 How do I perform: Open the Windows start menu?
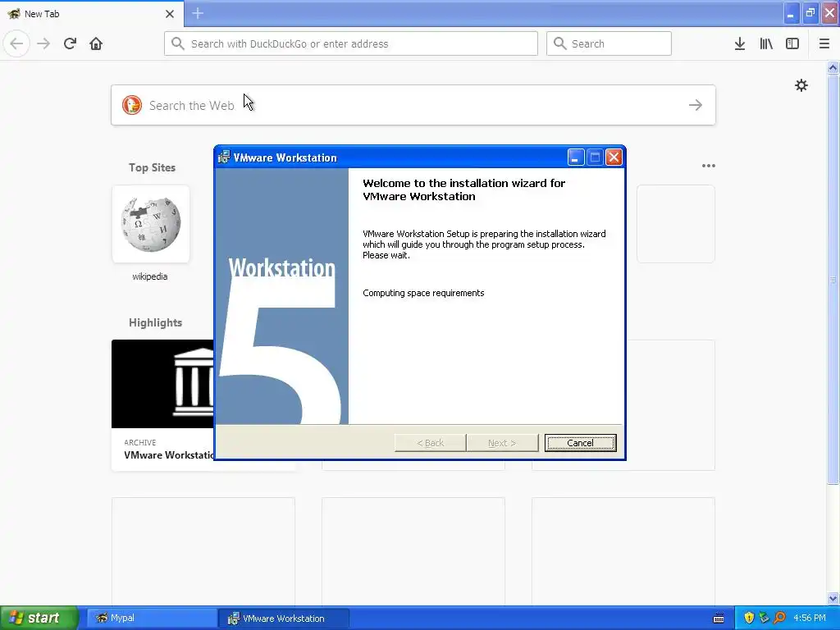click(x=39, y=618)
